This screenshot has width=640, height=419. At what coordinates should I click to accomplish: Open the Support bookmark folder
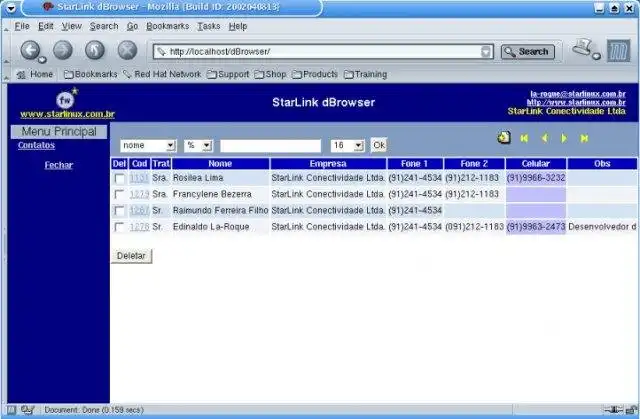pyautogui.click(x=228, y=74)
